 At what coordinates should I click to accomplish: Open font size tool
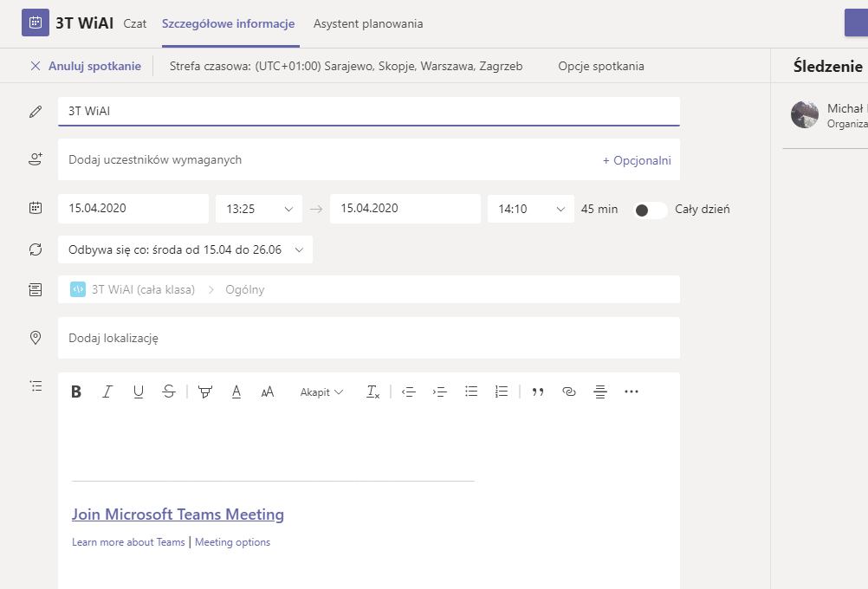click(x=268, y=392)
